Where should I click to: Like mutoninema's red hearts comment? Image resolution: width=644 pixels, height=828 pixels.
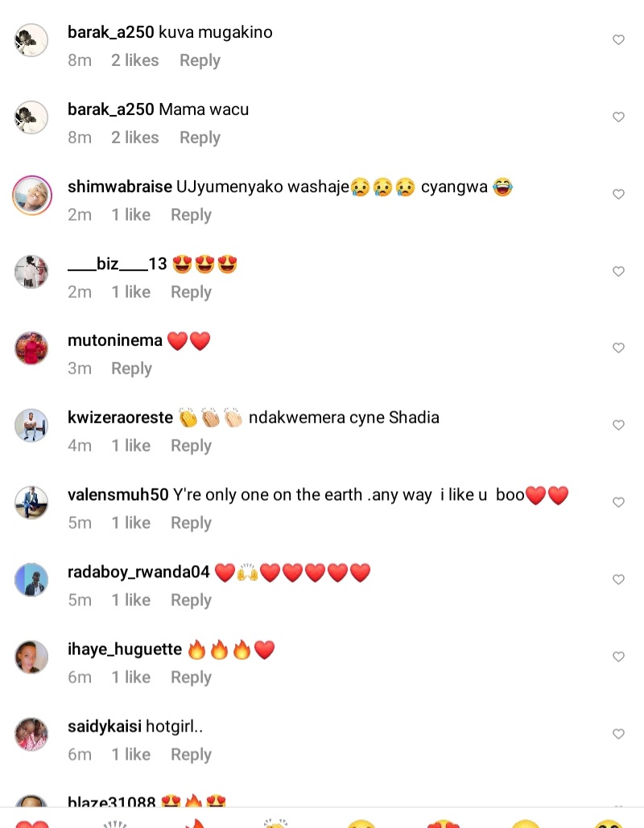pyautogui.click(x=618, y=348)
